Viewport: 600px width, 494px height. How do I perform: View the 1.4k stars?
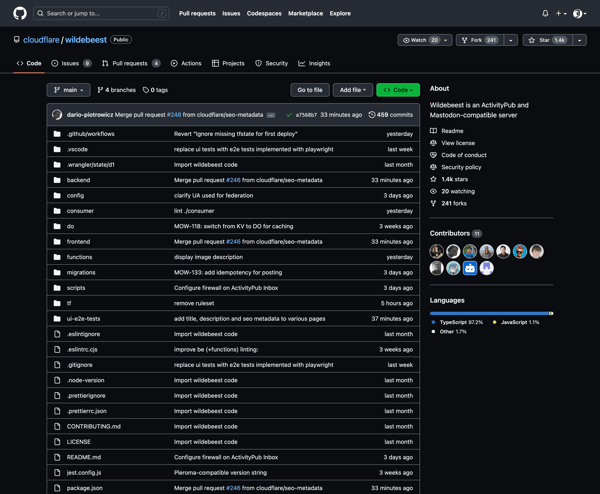pos(455,179)
